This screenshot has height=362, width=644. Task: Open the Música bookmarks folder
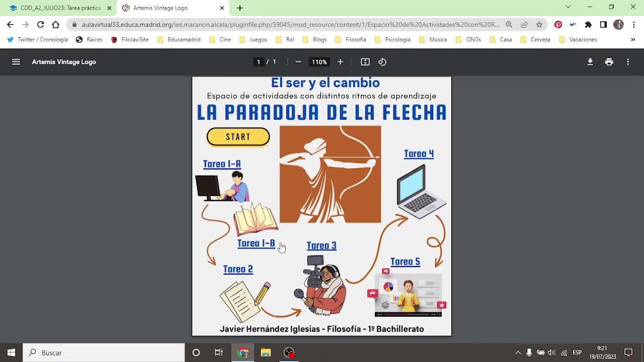(x=433, y=39)
